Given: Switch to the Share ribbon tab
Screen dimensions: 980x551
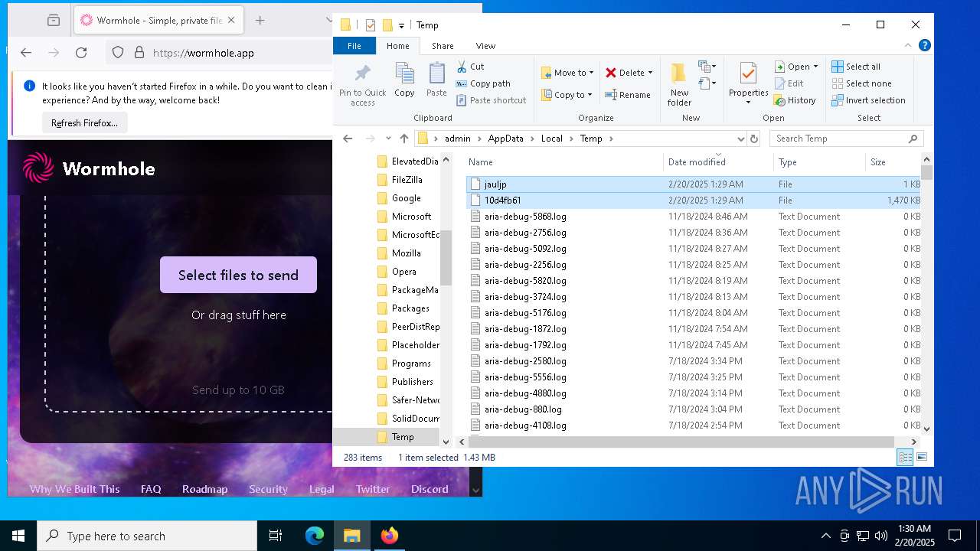Looking at the screenshot, I should click(443, 46).
